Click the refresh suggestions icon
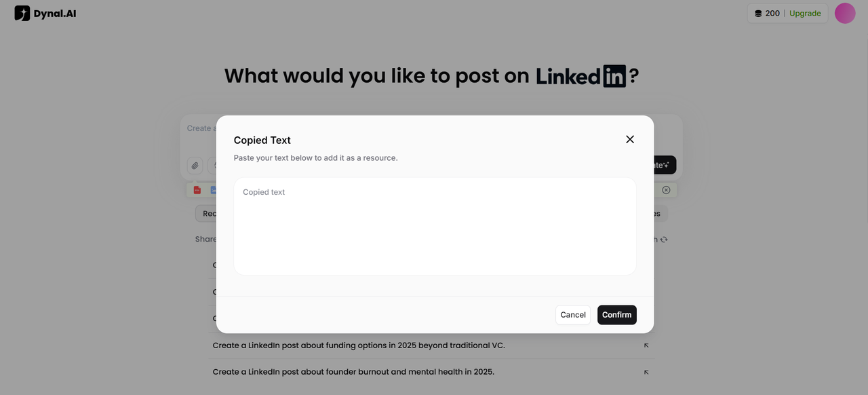 click(664, 240)
